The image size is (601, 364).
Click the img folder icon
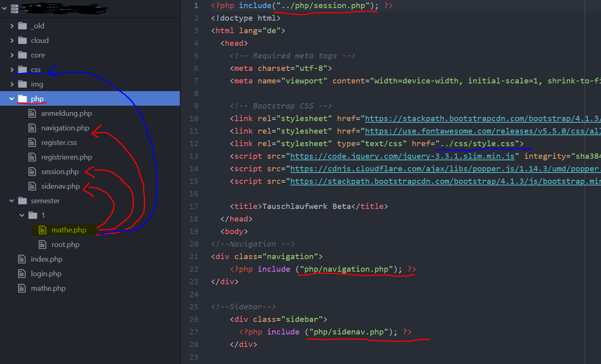click(x=22, y=84)
